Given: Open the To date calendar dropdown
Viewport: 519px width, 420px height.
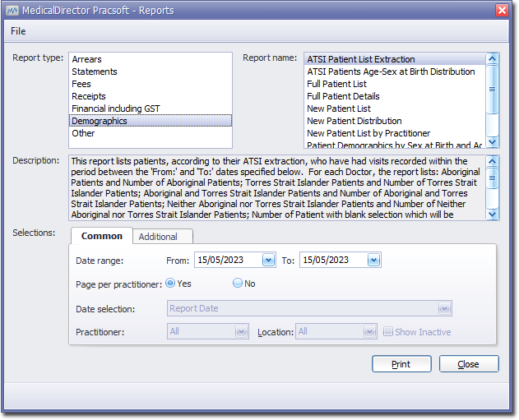Looking at the screenshot, I should pos(373,261).
